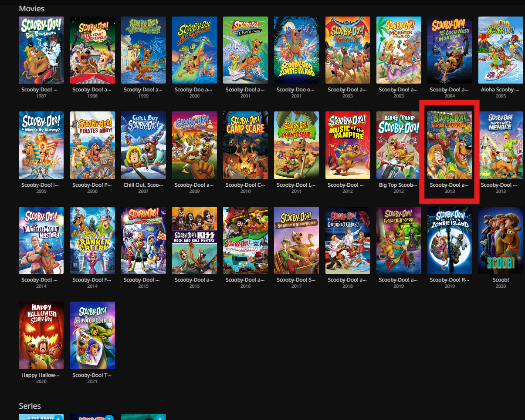Select Return to Zombie Island poster
Viewport: 525px width, 420px height.
[450, 240]
